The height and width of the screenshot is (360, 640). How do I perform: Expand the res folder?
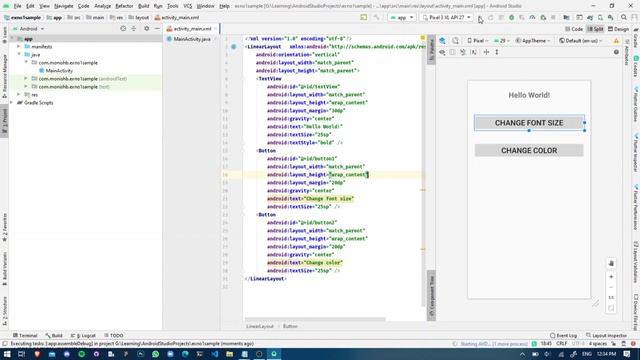pos(18,94)
